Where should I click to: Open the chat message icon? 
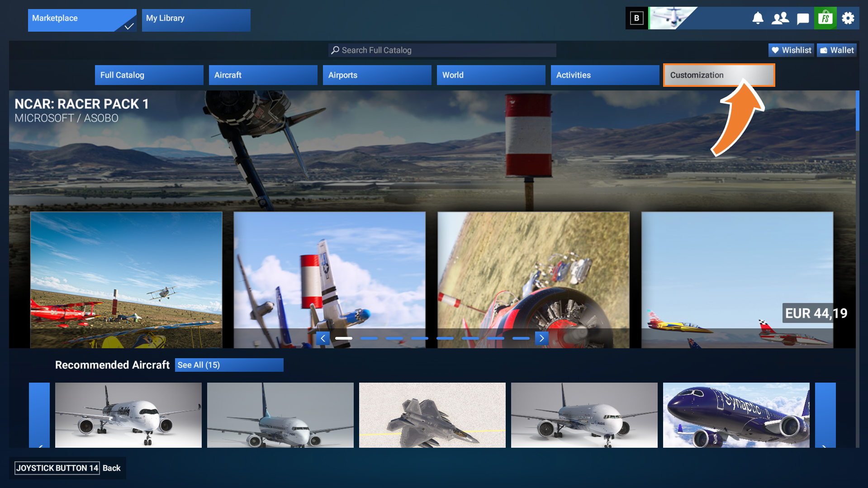tap(803, 19)
